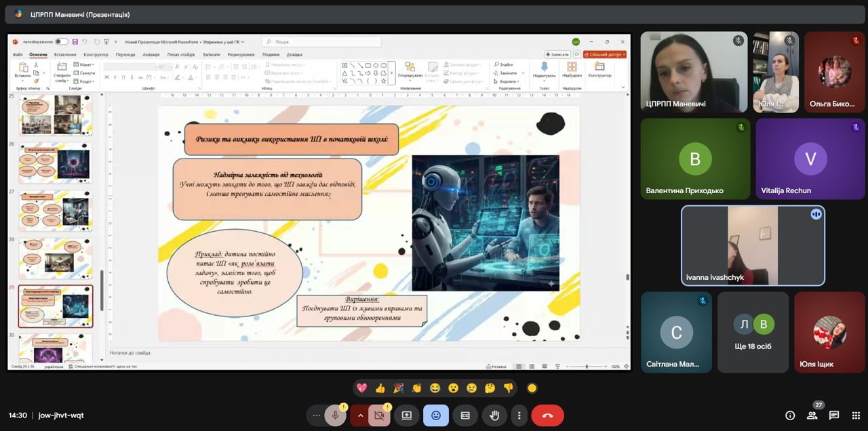Show the participants list

click(812, 415)
